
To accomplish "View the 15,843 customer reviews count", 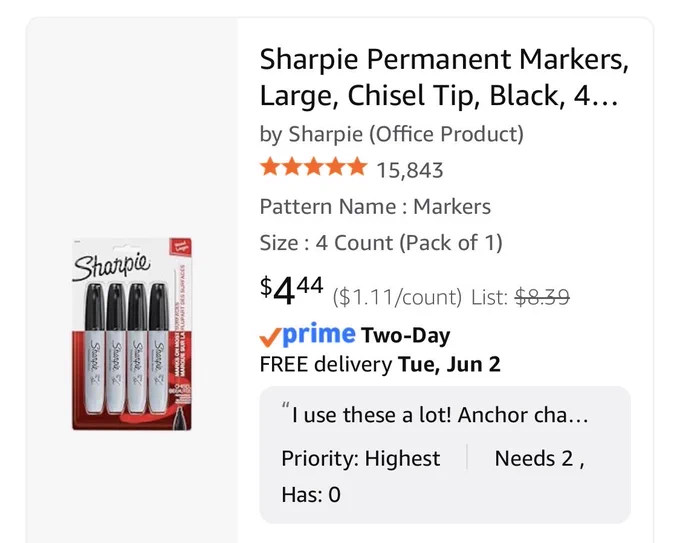I will pos(409,170).
